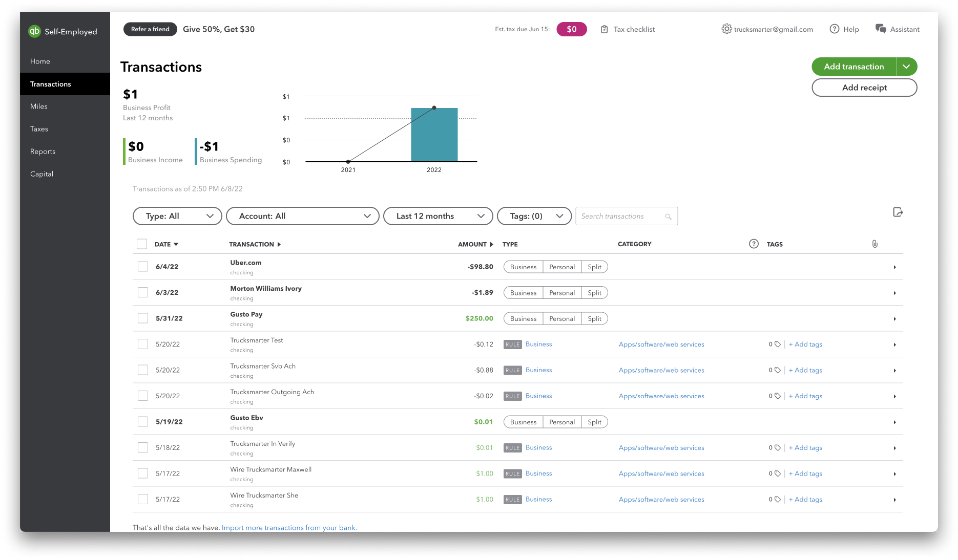Open the Tags: (0) dropdown
Screen dimensions: 958x560
(534, 216)
